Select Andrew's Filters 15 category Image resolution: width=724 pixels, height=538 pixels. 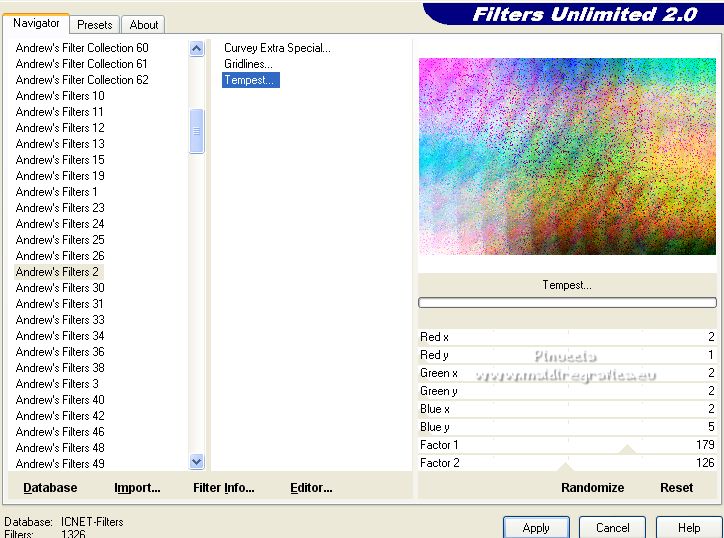click(x=60, y=160)
